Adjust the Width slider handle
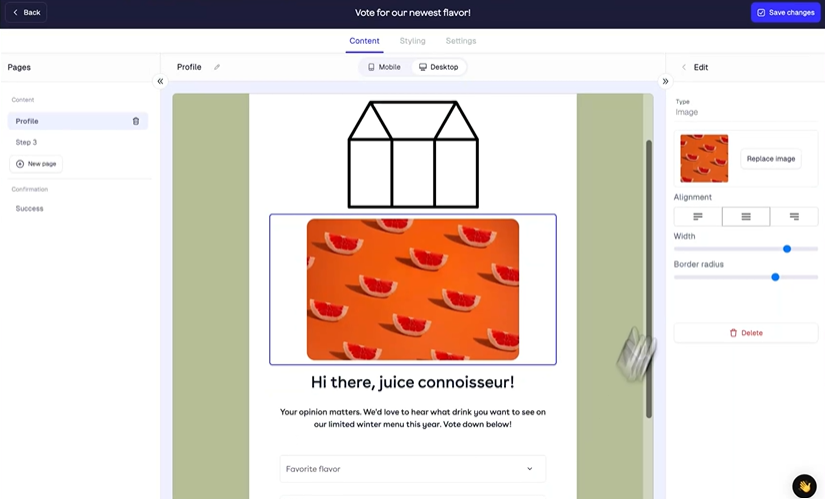The width and height of the screenshot is (825, 499). point(787,249)
